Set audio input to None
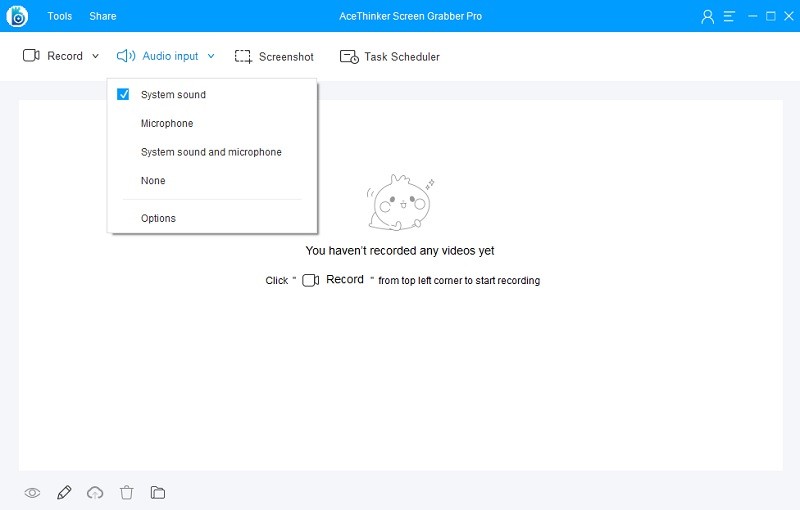The image size is (800, 510). pos(153,181)
